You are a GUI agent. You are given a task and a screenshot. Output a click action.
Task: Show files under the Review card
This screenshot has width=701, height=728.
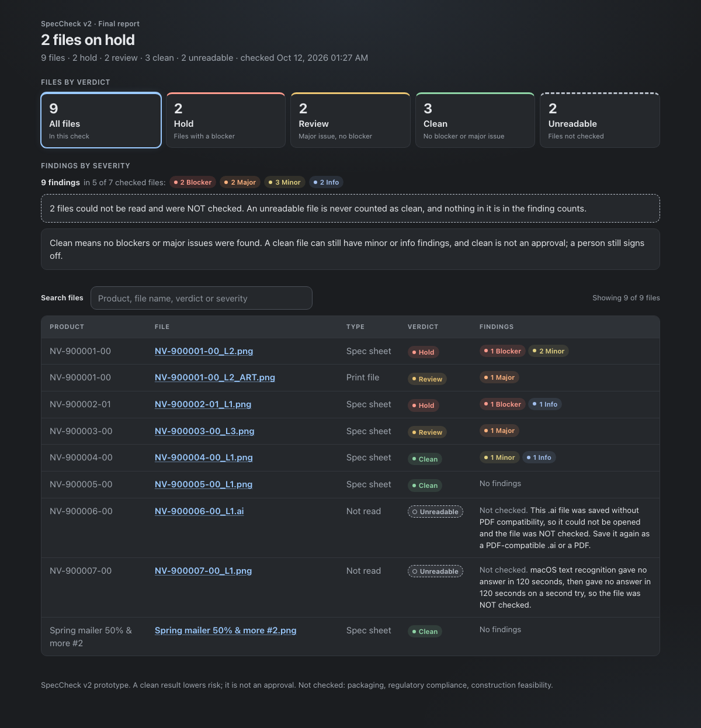tap(350, 120)
